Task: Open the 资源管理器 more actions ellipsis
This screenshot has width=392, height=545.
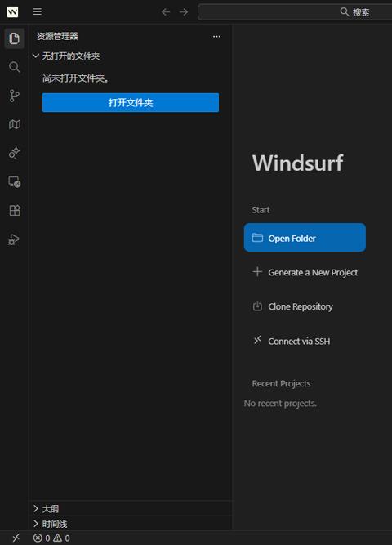Action: (216, 36)
